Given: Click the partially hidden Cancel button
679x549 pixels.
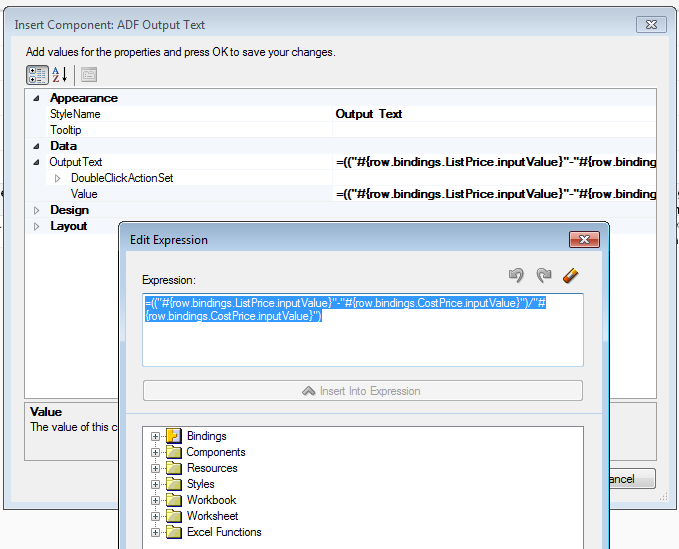Looking at the screenshot, I should point(632,479).
